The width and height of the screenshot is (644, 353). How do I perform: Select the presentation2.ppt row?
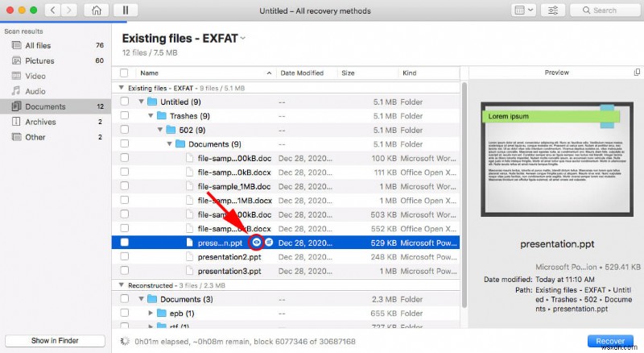click(286, 256)
